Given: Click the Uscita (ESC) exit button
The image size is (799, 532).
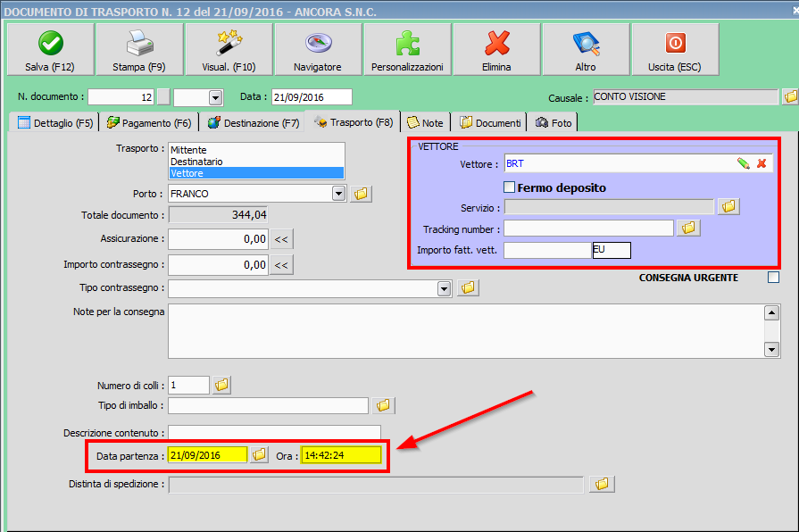Looking at the screenshot, I should coord(675,50).
